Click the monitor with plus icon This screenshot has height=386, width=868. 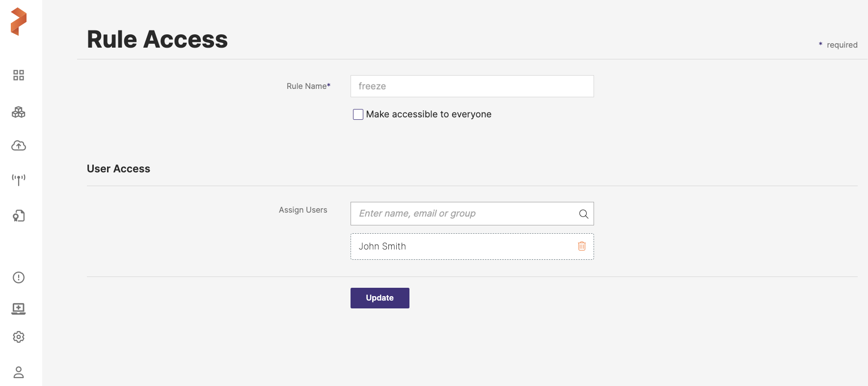(x=19, y=308)
